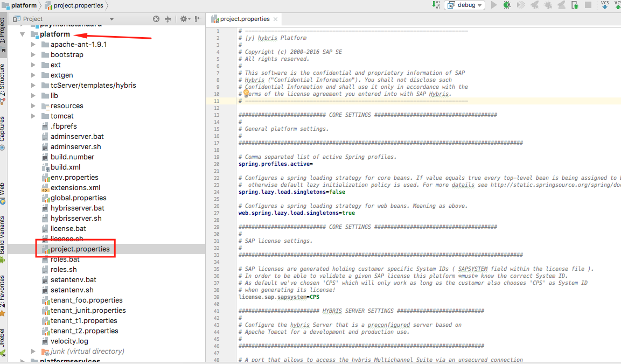
Task: Click the Stop square icon
Action: coord(588,5)
